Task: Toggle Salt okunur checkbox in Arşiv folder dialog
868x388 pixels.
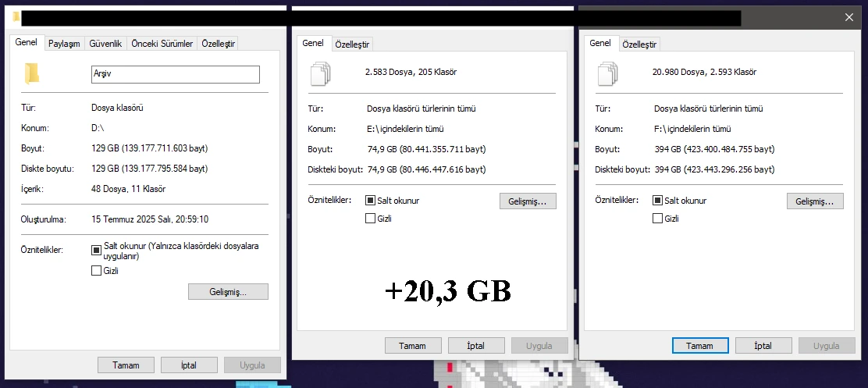Action: (x=97, y=251)
